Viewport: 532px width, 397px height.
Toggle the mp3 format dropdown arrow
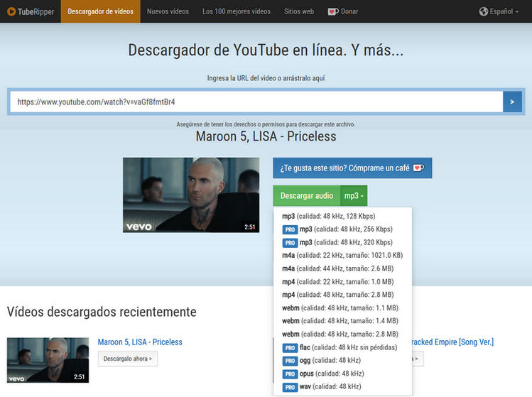(354, 196)
